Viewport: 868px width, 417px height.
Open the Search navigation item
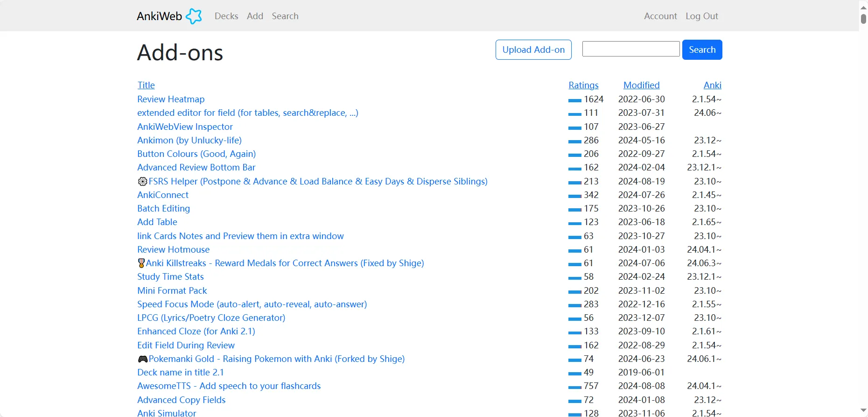[x=285, y=16]
